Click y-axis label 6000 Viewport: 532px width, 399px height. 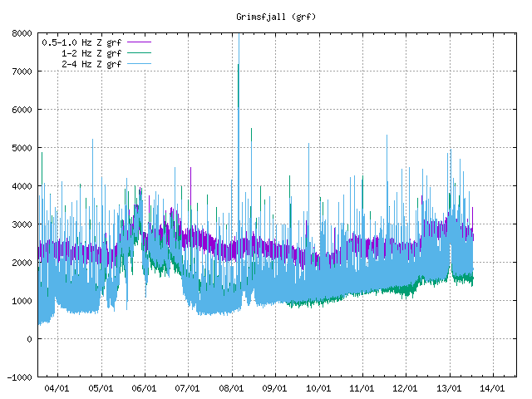coord(22,110)
